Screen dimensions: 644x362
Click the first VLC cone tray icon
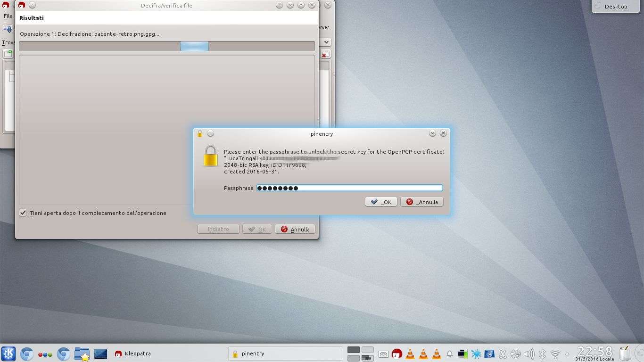[x=410, y=354]
